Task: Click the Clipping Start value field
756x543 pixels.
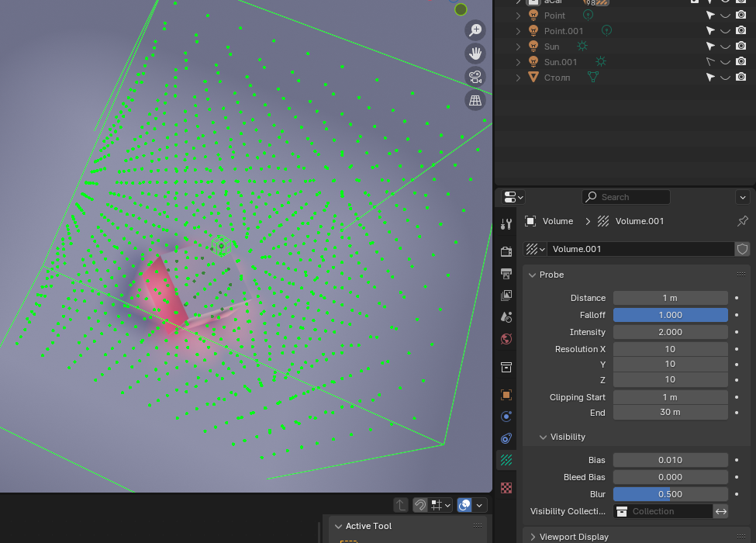Action: [x=670, y=397]
